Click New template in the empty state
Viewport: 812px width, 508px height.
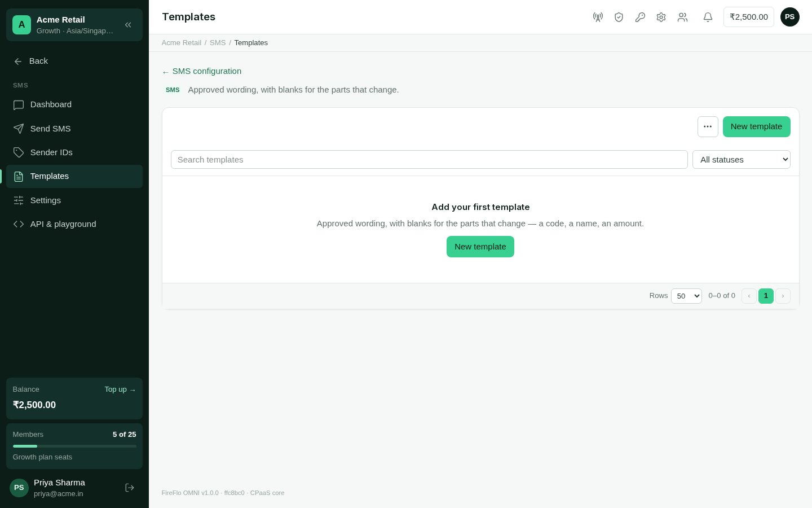pos(480,247)
